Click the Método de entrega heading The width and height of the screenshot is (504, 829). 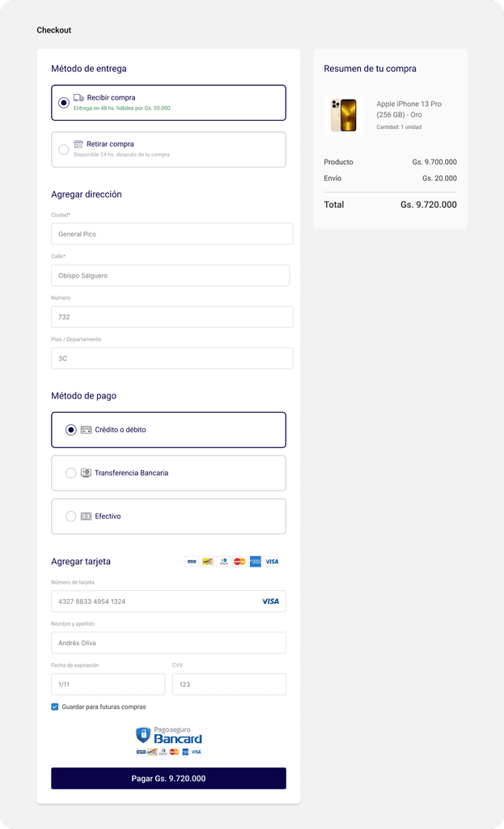coord(89,69)
